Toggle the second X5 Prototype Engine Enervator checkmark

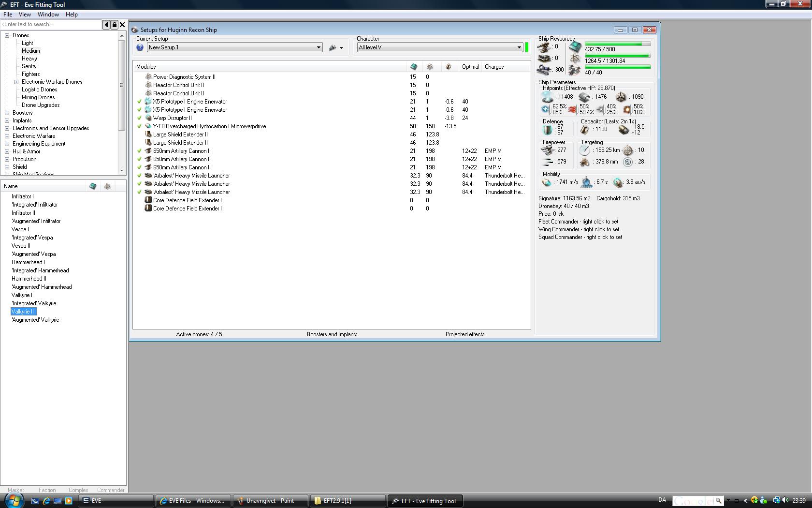coord(139,110)
